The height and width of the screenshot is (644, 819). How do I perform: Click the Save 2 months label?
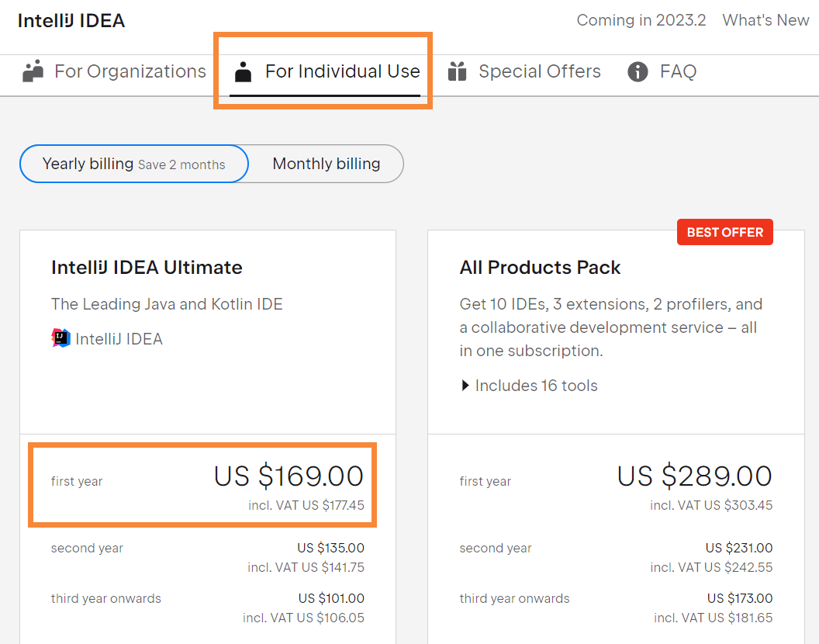[x=181, y=164]
